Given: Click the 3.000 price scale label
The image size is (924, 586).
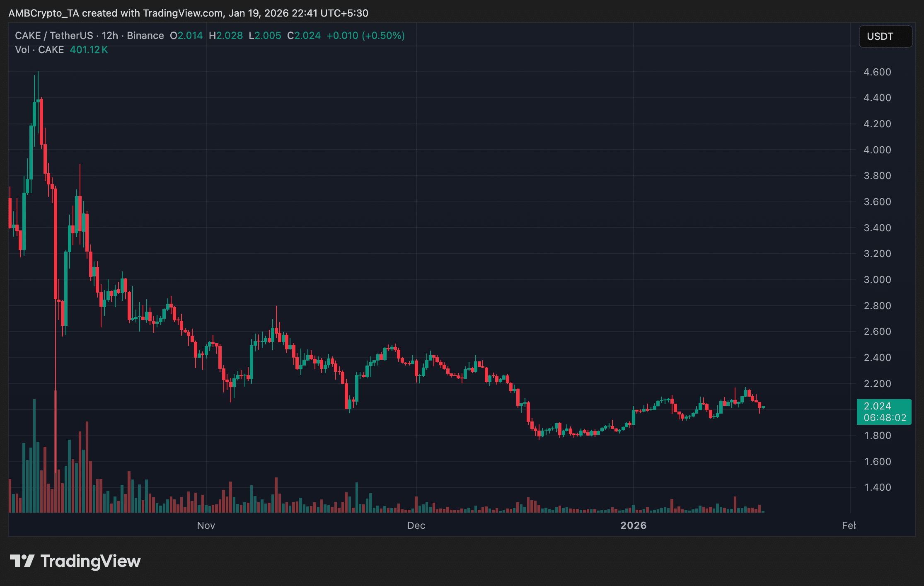Looking at the screenshot, I should click(877, 280).
